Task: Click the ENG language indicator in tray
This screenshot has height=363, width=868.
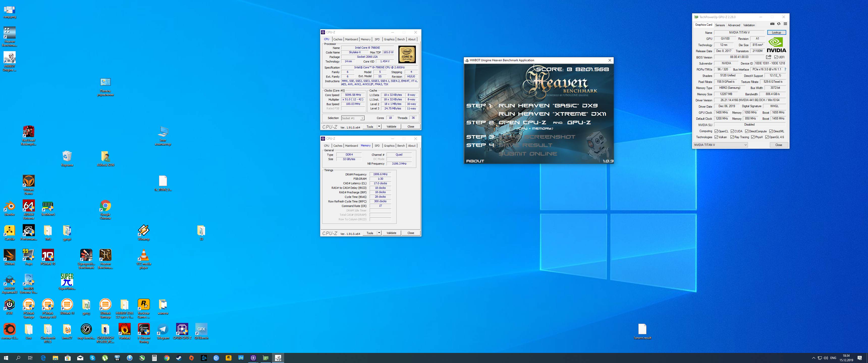Action: (x=833, y=358)
